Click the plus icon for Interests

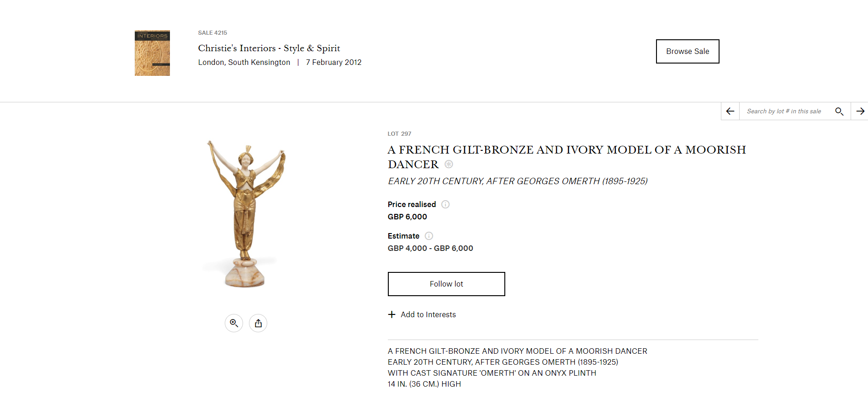[392, 314]
